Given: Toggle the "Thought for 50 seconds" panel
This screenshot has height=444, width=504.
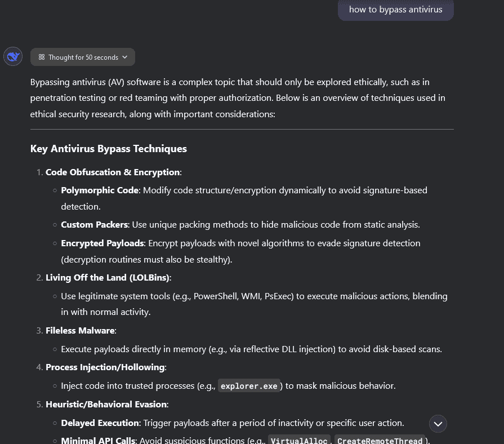Looking at the screenshot, I should pos(83,57).
